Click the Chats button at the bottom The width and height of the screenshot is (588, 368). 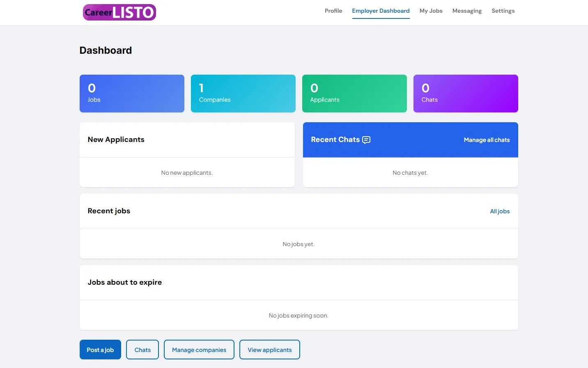142,350
